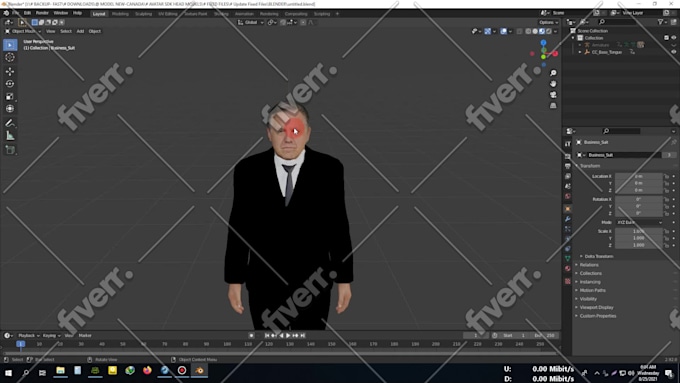Open the Object Mode dropdown
680x383 pixels.
click(x=23, y=31)
